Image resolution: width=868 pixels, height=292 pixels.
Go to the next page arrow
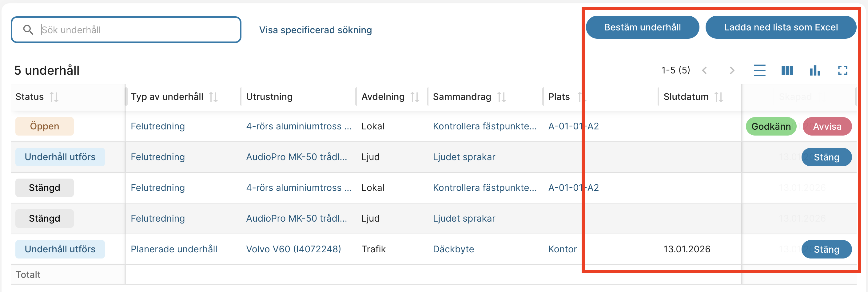click(732, 70)
